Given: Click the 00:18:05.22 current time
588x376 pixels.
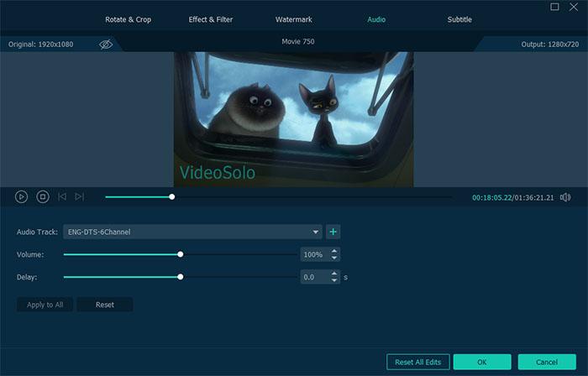Looking at the screenshot, I should click(x=492, y=198).
